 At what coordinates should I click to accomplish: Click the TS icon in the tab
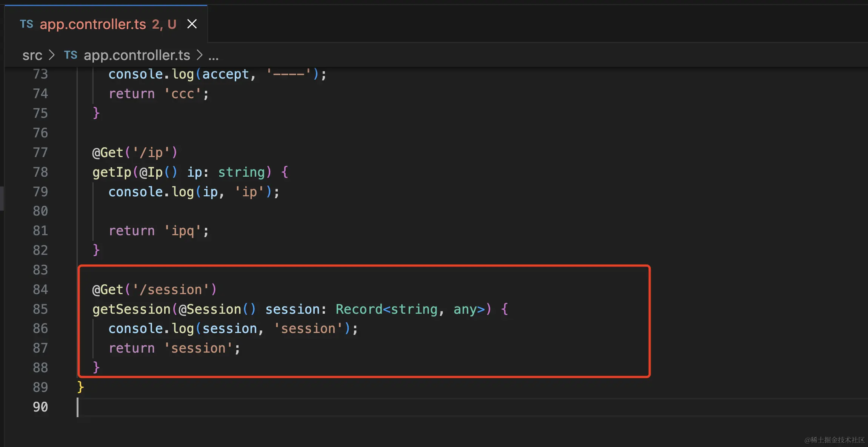(26, 24)
